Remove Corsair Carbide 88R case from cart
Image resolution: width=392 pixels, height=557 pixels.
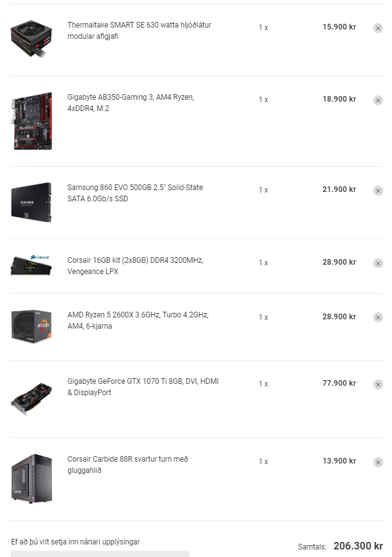378,462
